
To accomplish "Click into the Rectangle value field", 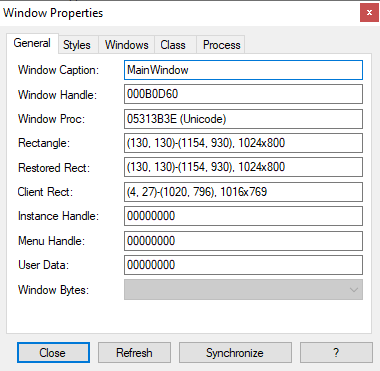I will (243, 143).
